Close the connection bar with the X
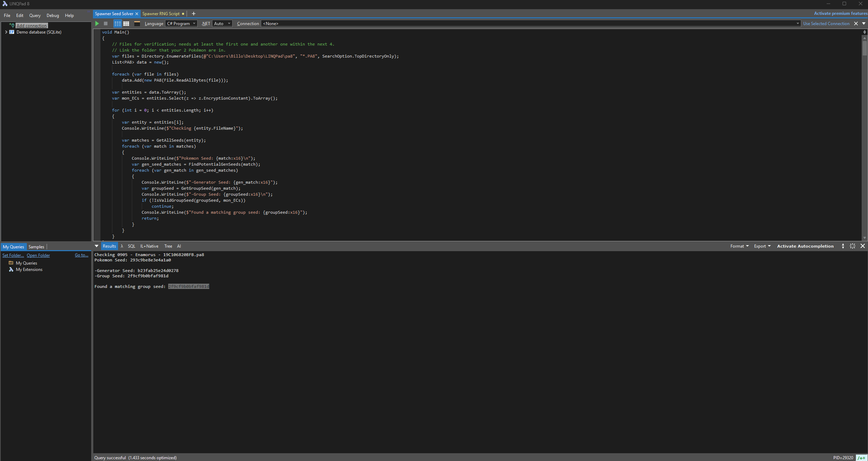The height and width of the screenshot is (461, 868). tap(856, 24)
